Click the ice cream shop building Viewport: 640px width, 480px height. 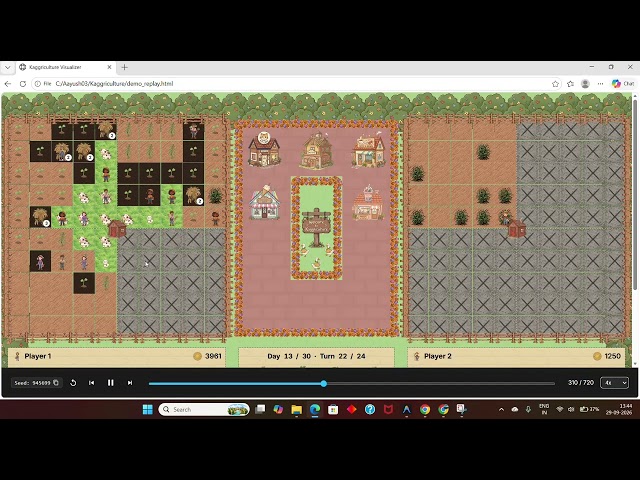(264, 202)
